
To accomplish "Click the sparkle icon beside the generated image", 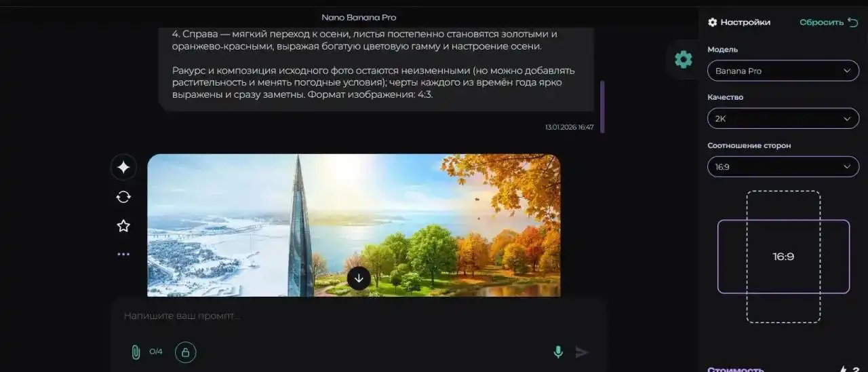I will (x=123, y=168).
